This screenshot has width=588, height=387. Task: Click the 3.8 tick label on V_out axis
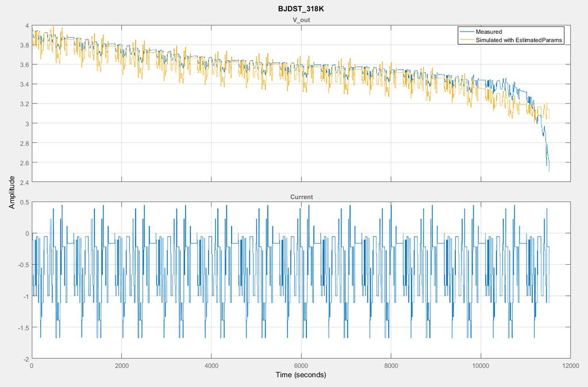click(24, 45)
